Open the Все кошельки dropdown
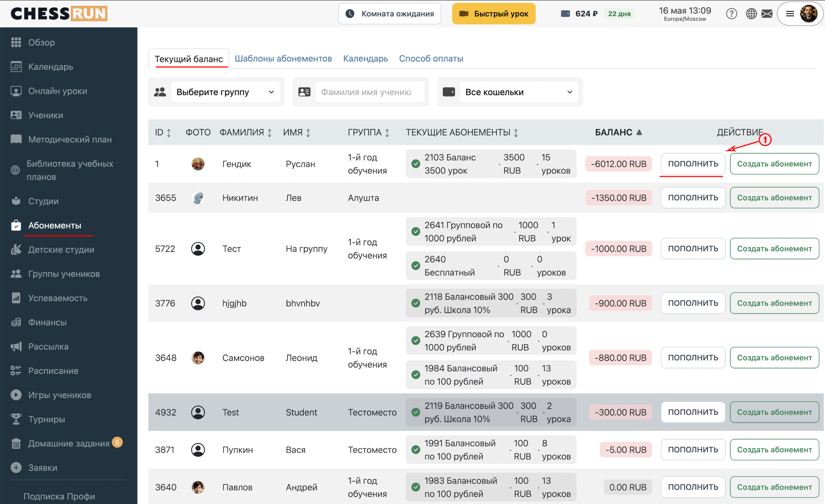Screen dimensions: 825x504 coord(519,92)
